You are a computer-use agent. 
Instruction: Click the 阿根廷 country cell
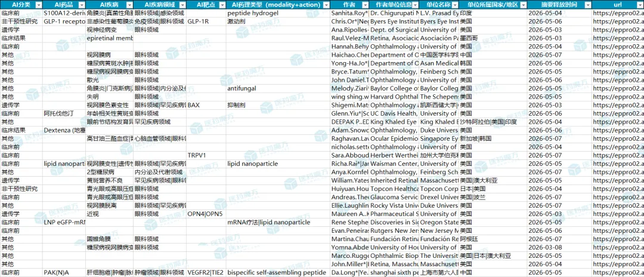pos(493,239)
